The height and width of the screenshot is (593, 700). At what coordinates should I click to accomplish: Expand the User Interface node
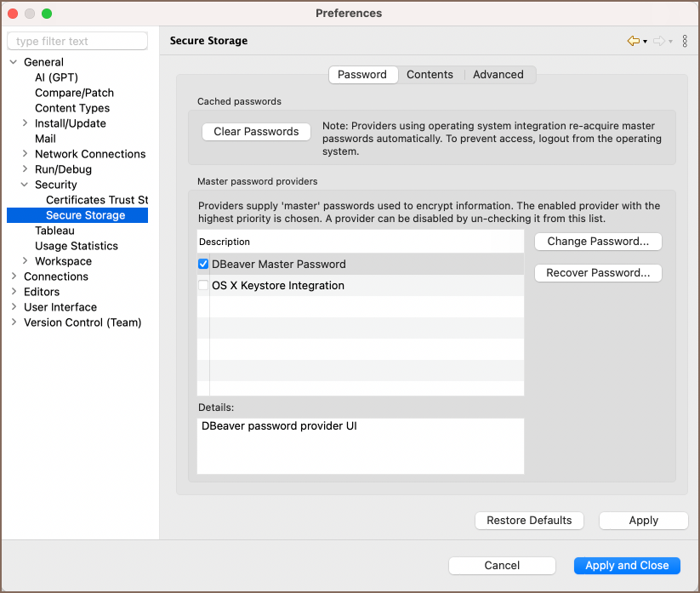pos(14,307)
